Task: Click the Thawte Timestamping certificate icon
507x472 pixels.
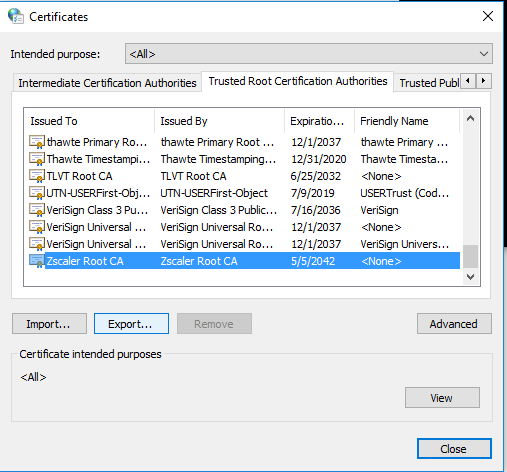Action: (x=37, y=159)
